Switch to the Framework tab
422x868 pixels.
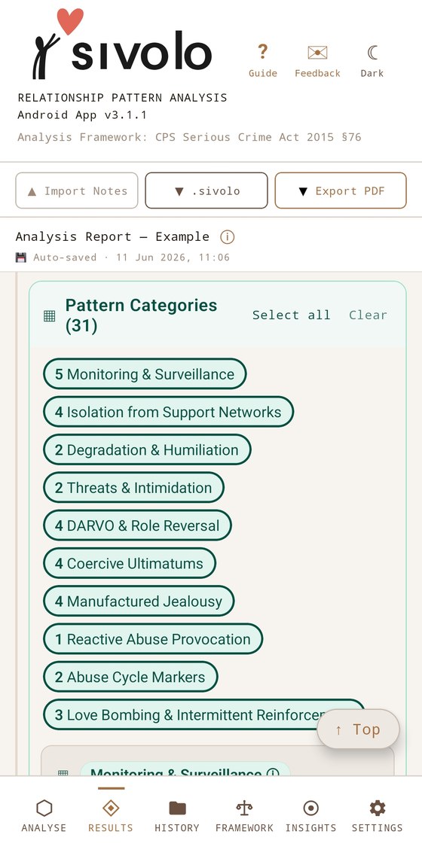pyautogui.click(x=244, y=815)
